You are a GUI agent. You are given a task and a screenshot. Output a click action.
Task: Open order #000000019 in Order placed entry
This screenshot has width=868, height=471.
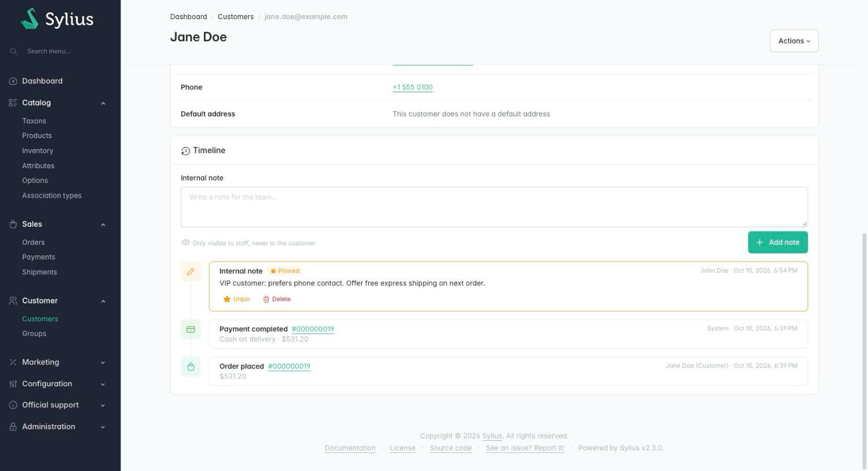(x=289, y=366)
